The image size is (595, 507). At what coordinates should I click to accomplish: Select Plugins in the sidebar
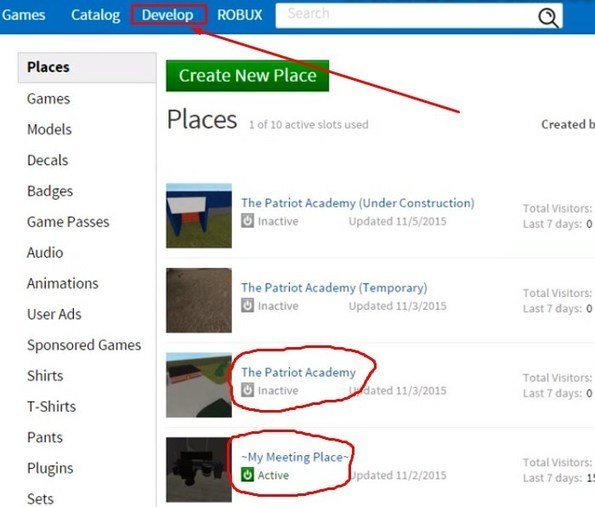coord(50,468)
